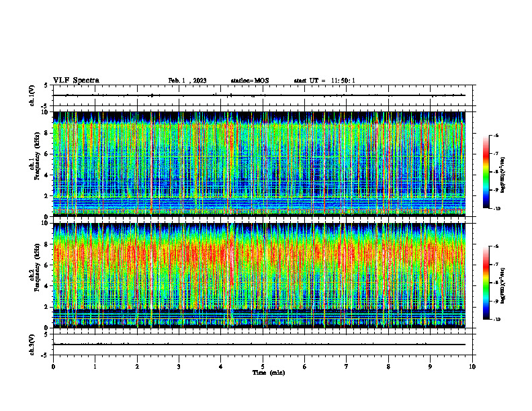Click time axis tick label "1"

pos(95,367)
